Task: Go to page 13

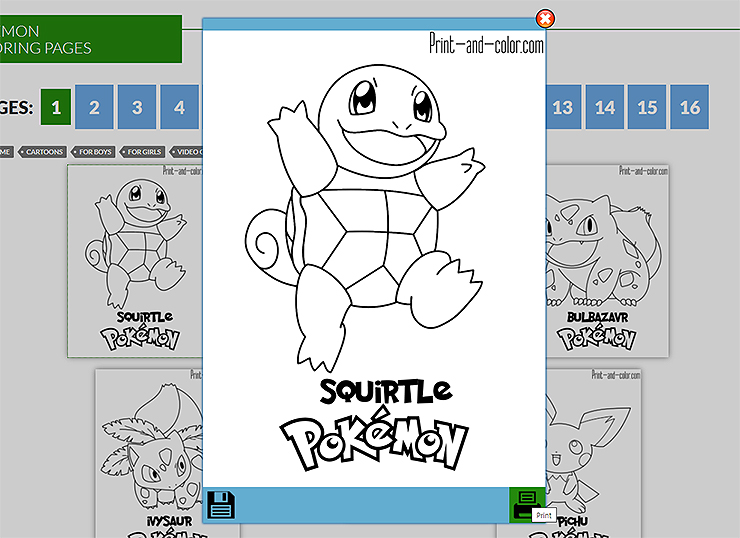Action: tap(563, 107)
